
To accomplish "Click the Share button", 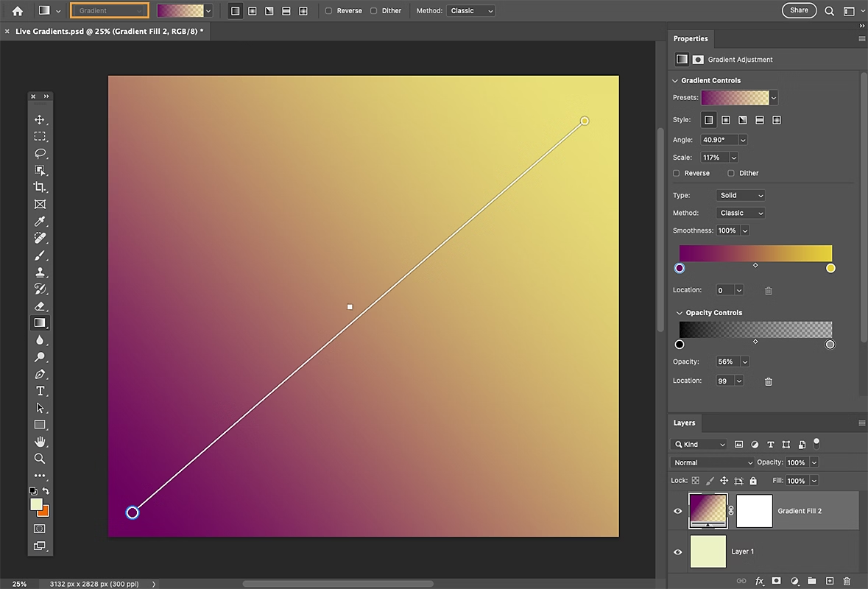I will coord(799,10).
